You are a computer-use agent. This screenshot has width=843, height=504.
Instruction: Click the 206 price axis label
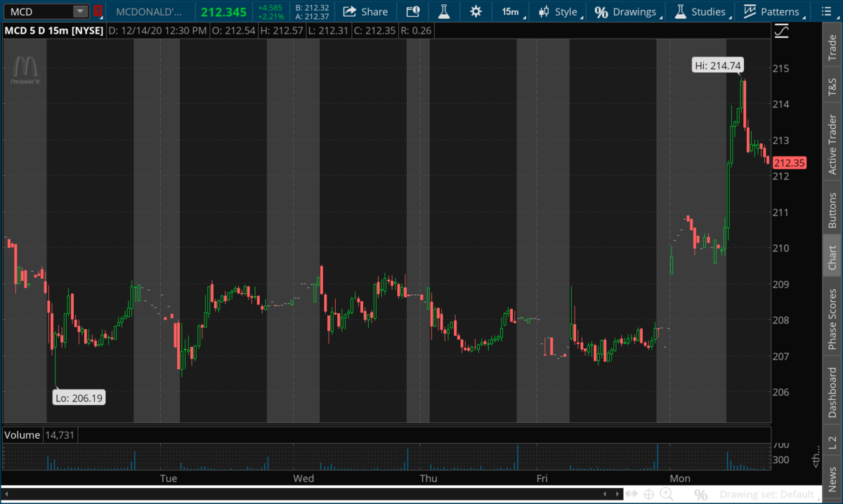coord(782,392)
